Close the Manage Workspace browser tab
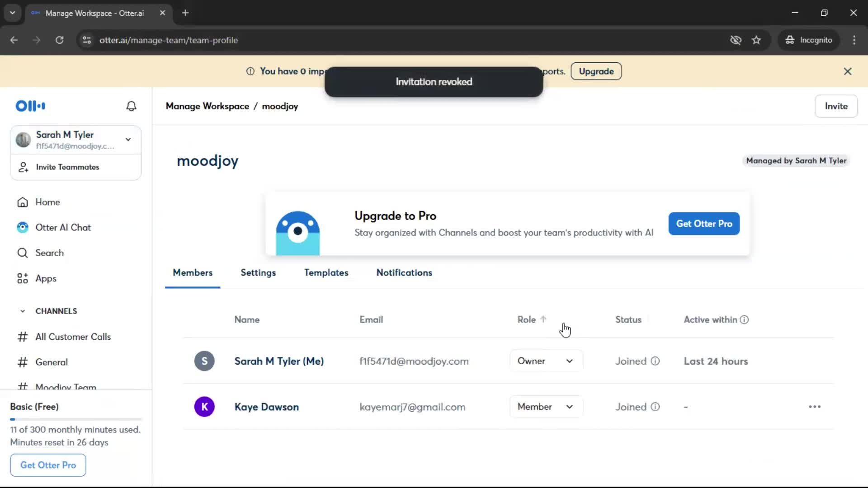This screenshot has width=868, height=488. point(162,13)
